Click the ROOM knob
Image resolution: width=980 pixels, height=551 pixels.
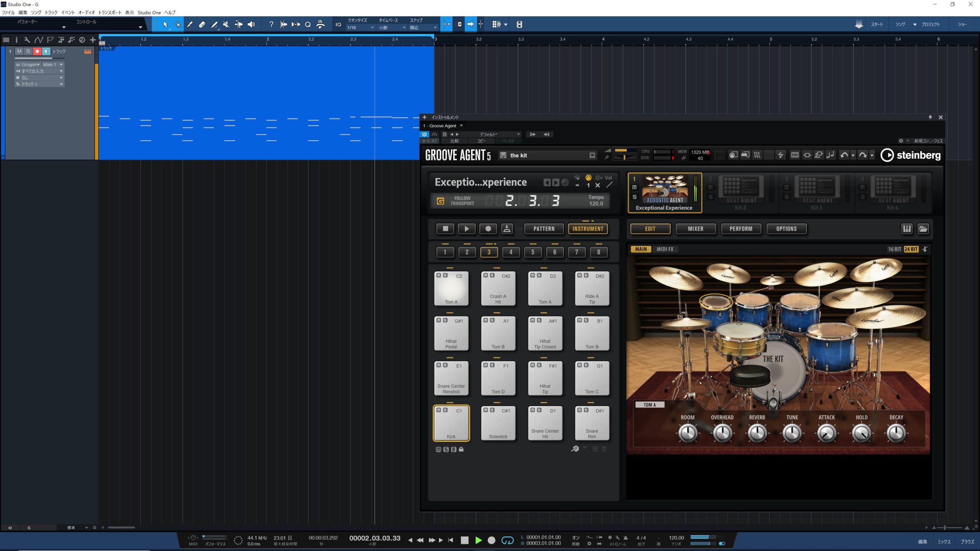pos(688,433)
